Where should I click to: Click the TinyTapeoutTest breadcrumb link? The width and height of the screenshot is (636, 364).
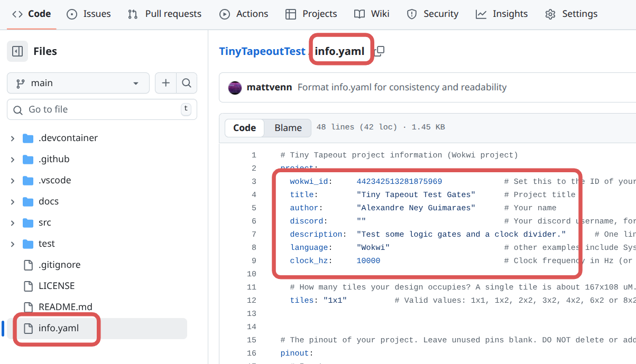[x=262, y=51]
